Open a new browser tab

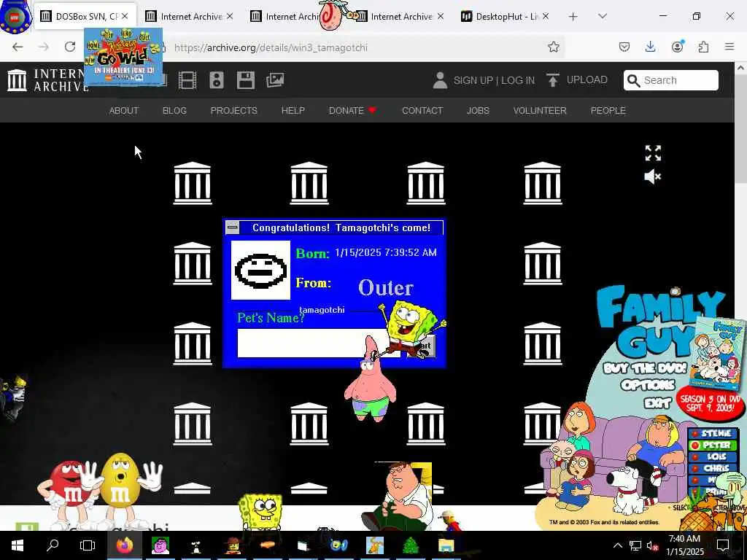[x=573, y=17]
